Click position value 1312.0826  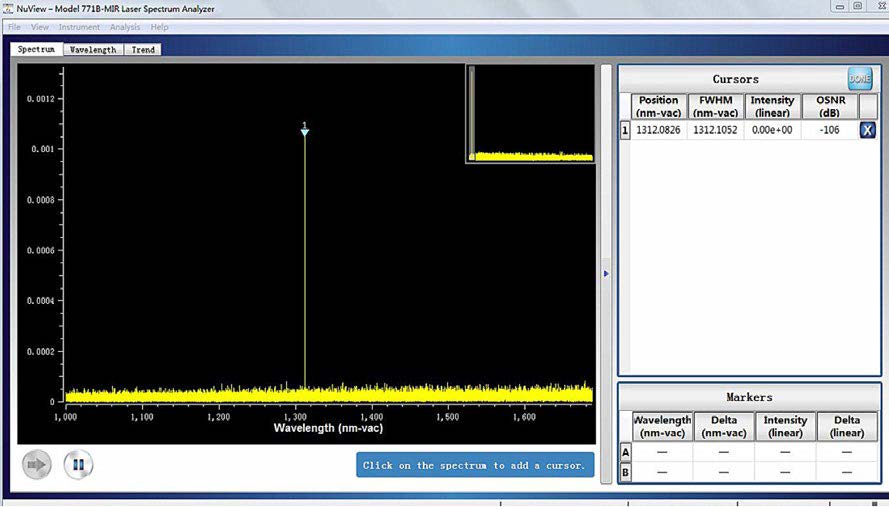(x=658, y=130)
